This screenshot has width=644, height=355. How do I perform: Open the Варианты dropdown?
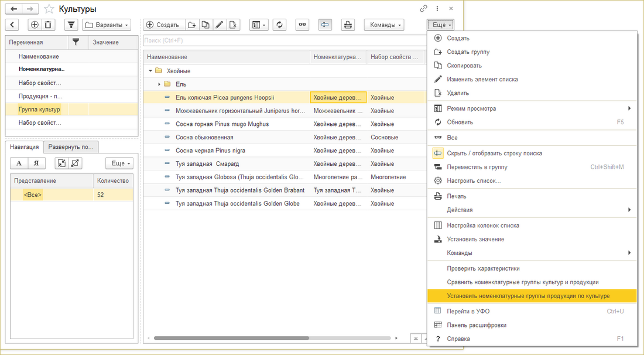click(x=107, y=25)
